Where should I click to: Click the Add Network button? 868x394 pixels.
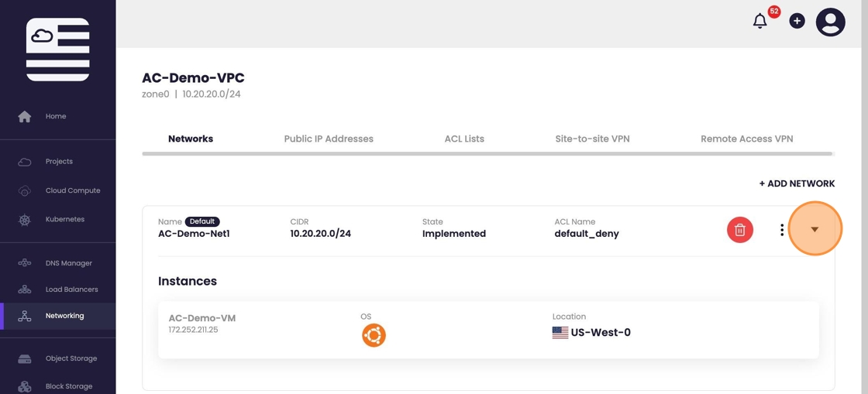click(x=797, y=183)
